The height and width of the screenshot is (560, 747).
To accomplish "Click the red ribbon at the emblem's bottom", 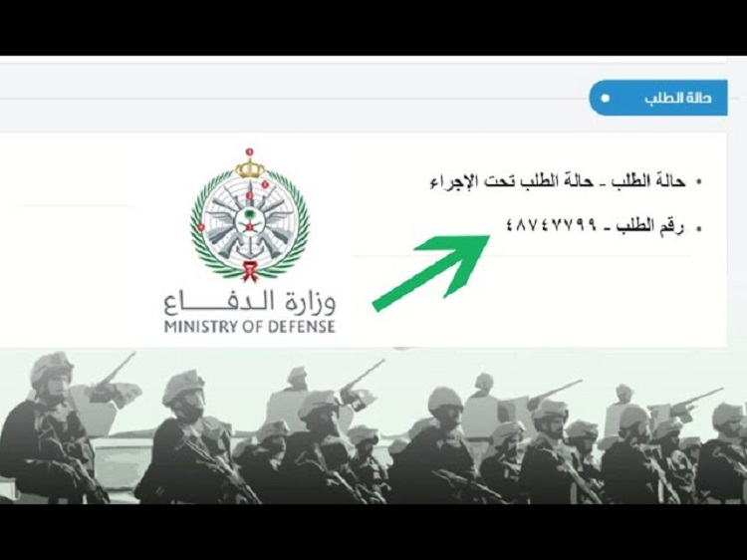I will pyautogui.click(x=250, y=271).
